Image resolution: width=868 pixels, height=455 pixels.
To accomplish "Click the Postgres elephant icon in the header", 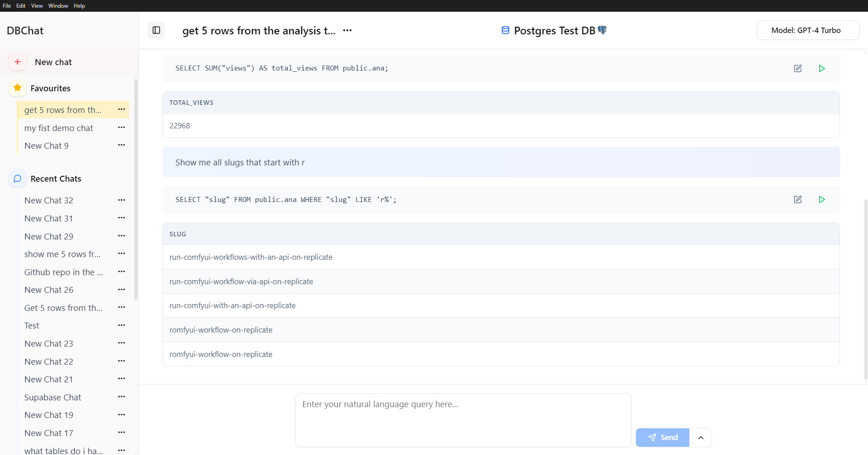I will (602, 29).
